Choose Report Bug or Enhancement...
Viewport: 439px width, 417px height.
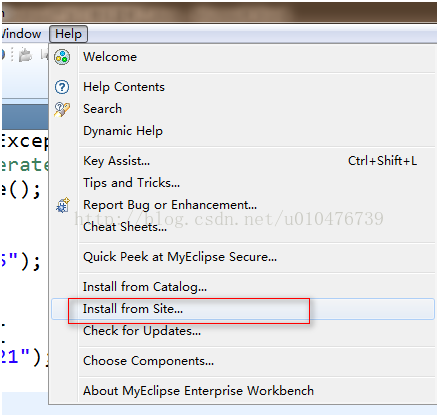click(243, 205)
